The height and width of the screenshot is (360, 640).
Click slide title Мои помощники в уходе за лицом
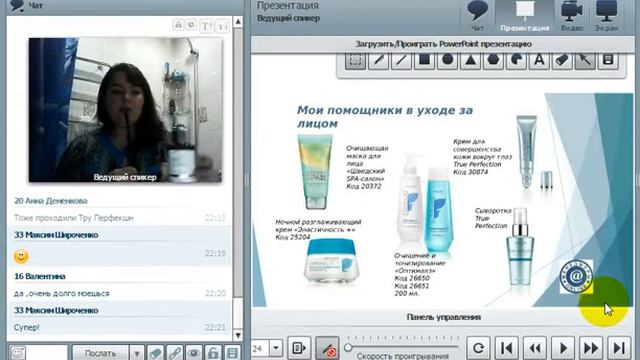point(384,117)
